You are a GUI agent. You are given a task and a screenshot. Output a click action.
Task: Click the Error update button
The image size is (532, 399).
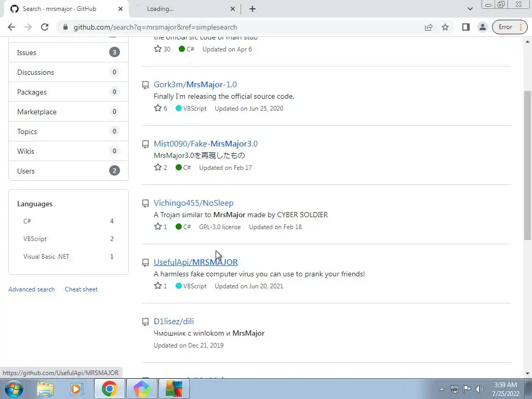tap(510, 27)
